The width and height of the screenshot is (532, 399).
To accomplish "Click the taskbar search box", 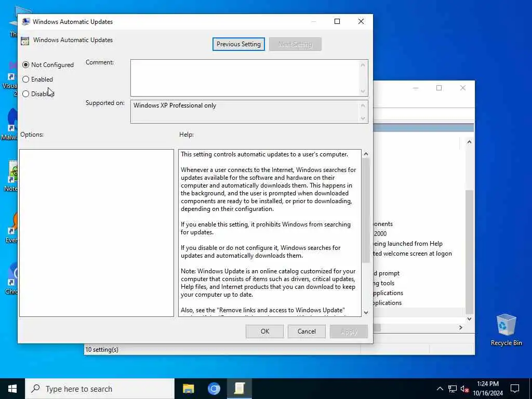I will coord(100,389).
